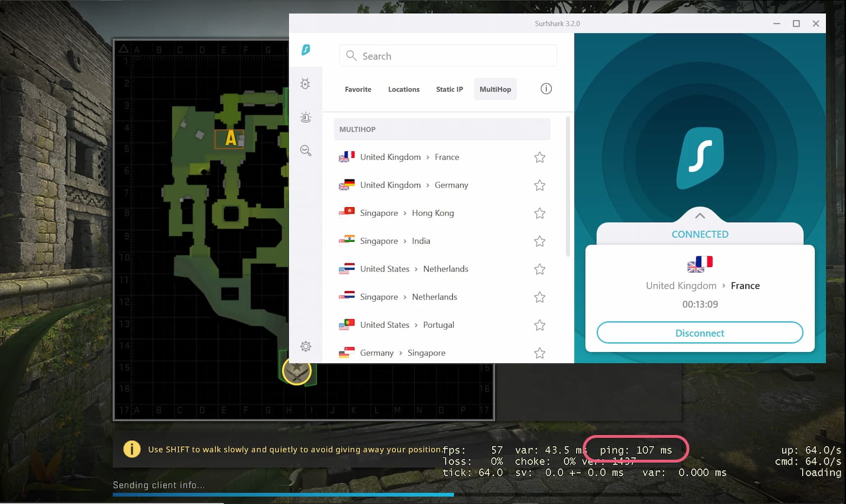Click the ping: 107 ms readout

point(636,450)
